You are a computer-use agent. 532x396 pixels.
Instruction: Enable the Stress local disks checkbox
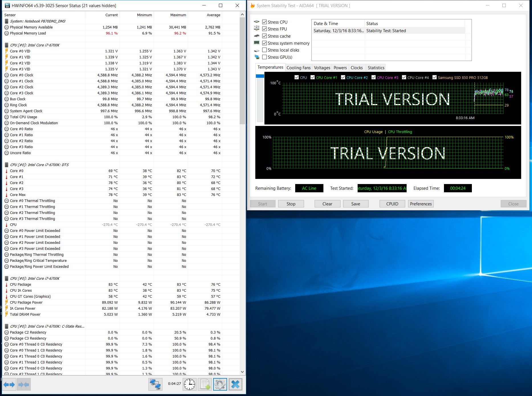pyautogui.click(x=264, y=50)
